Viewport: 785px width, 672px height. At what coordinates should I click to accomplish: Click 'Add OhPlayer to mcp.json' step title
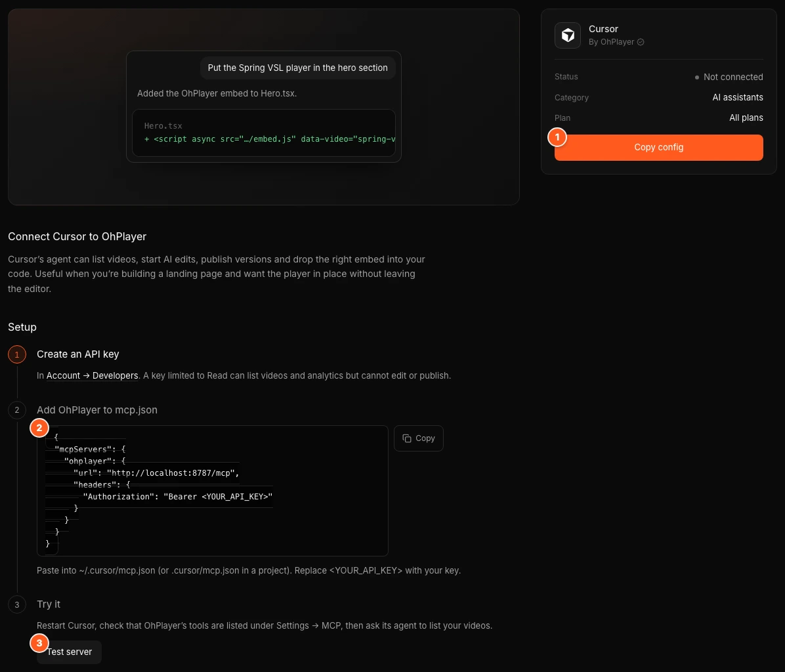(96, 409)
